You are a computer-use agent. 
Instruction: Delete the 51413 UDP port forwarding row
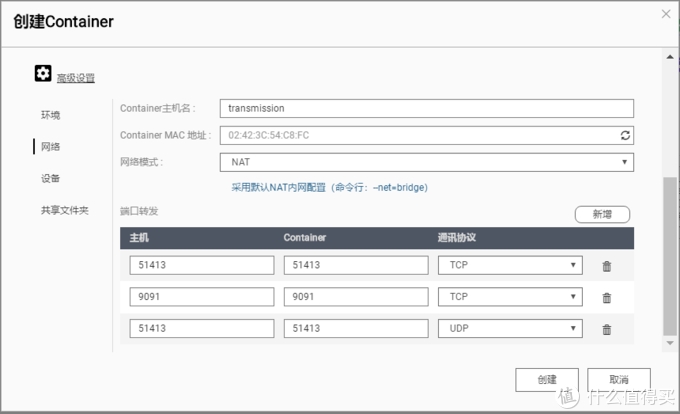click(607, 329)
